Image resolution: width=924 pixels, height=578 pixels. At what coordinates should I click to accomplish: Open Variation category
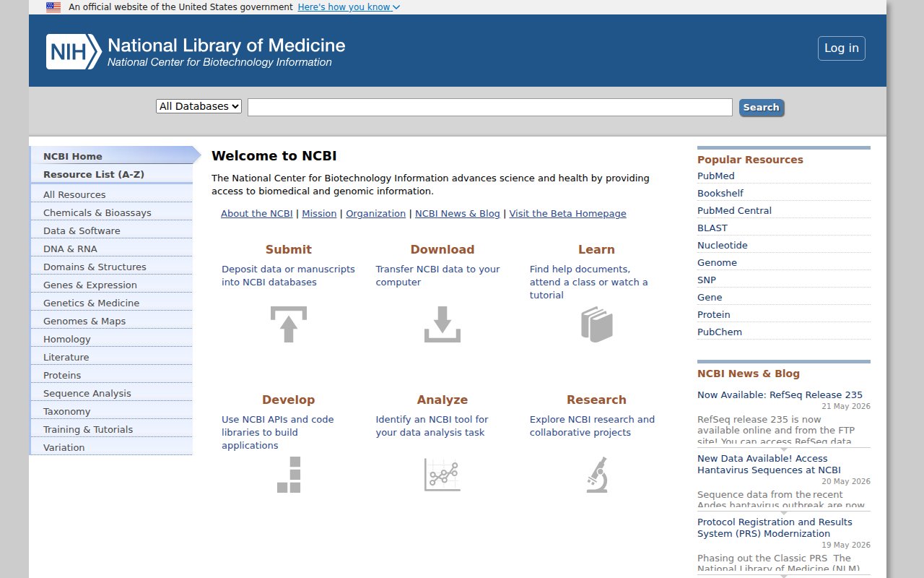tap(112, 447)
